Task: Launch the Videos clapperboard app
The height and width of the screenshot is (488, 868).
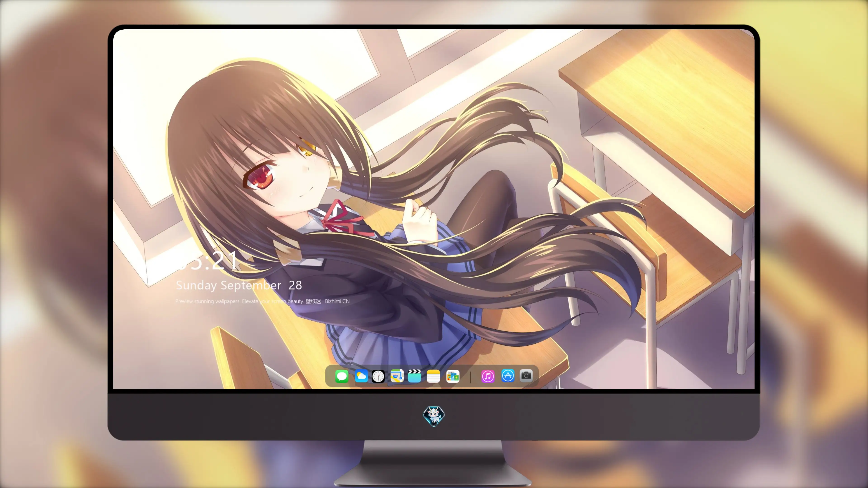Action: (x=415, y=376)
